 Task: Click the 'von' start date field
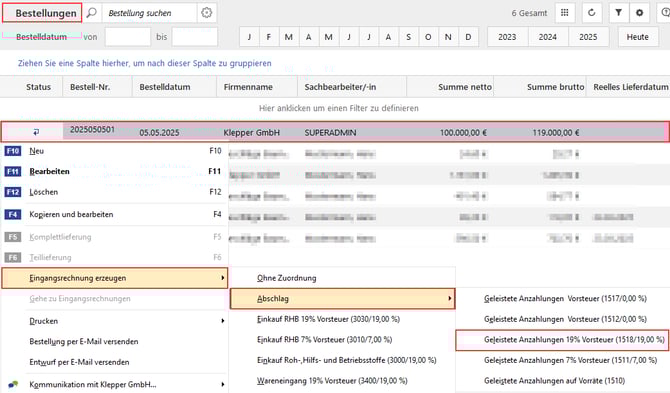[x=128, y=37]
